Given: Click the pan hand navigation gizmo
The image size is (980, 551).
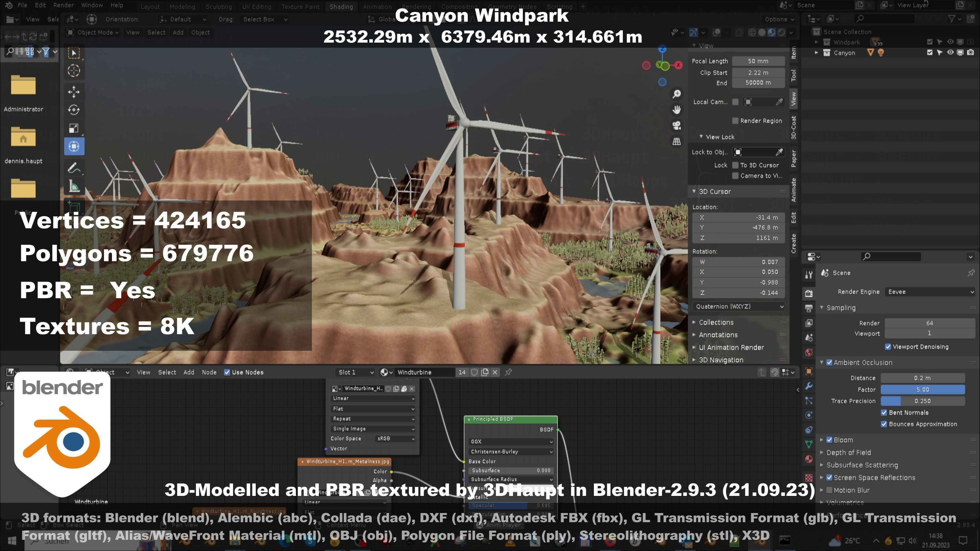Looking at the screenshot, I should pyautogui.click(x=676, y=110).
